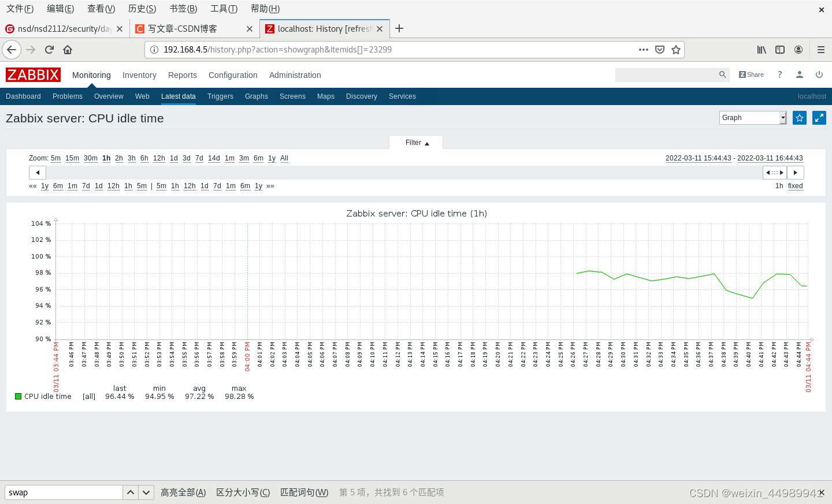This screenshot has width=832, height=504.
Task: Open Screens in the Monitoring submenu
Action: 292,96
